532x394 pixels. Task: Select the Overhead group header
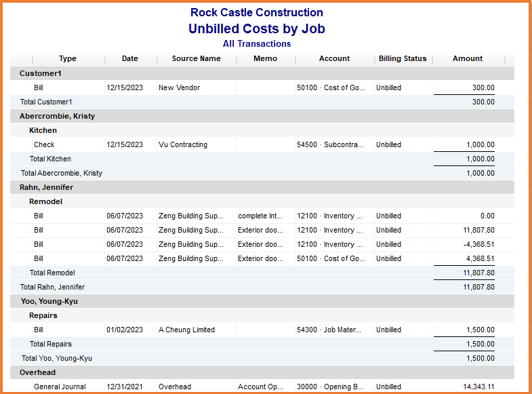(x=262, y=372)
